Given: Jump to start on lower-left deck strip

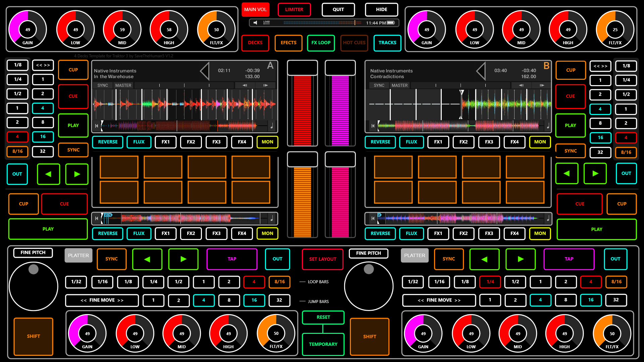Looking at the screenshot, I should pos(97,219).
